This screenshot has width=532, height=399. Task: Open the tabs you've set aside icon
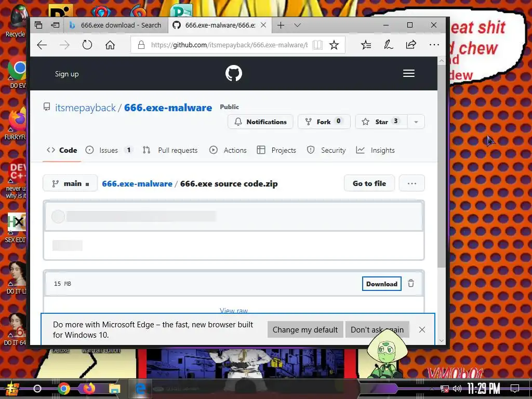(x=38, y=25)
